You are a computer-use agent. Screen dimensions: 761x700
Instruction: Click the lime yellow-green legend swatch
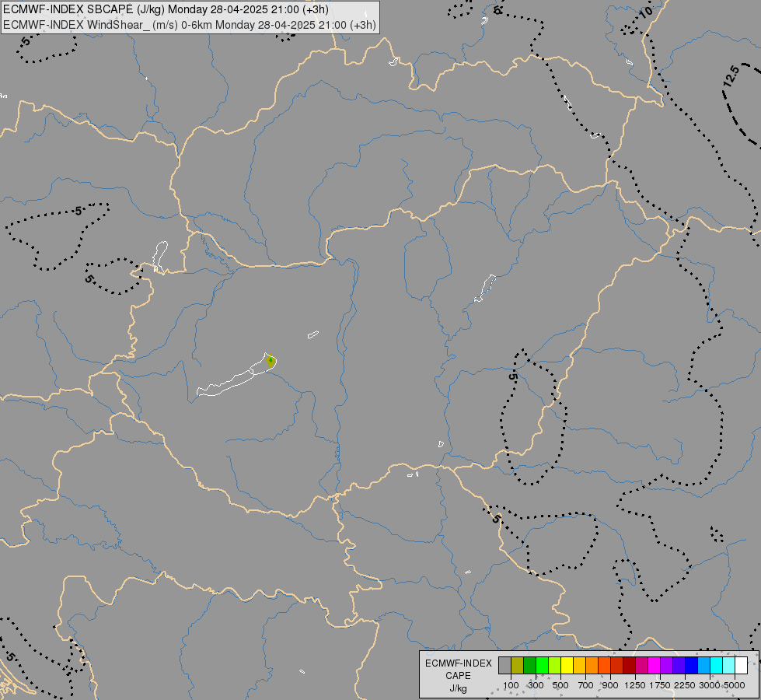coord(555,666)
